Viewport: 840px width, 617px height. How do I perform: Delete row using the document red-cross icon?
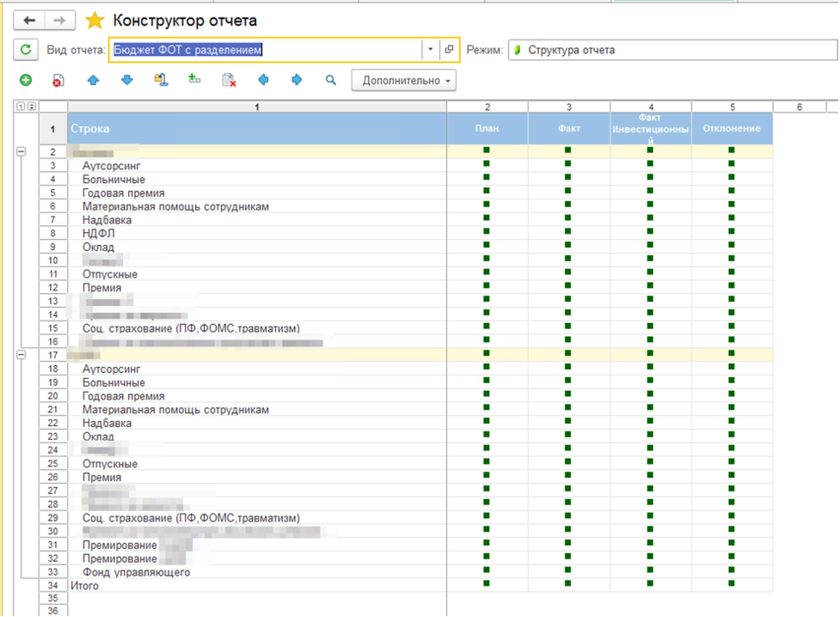tap(58, 80)
